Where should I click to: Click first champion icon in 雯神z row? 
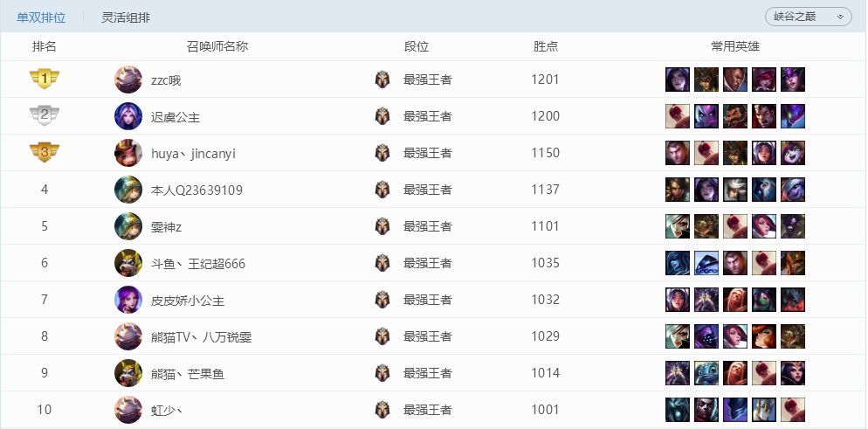click(x=678, y=226)
